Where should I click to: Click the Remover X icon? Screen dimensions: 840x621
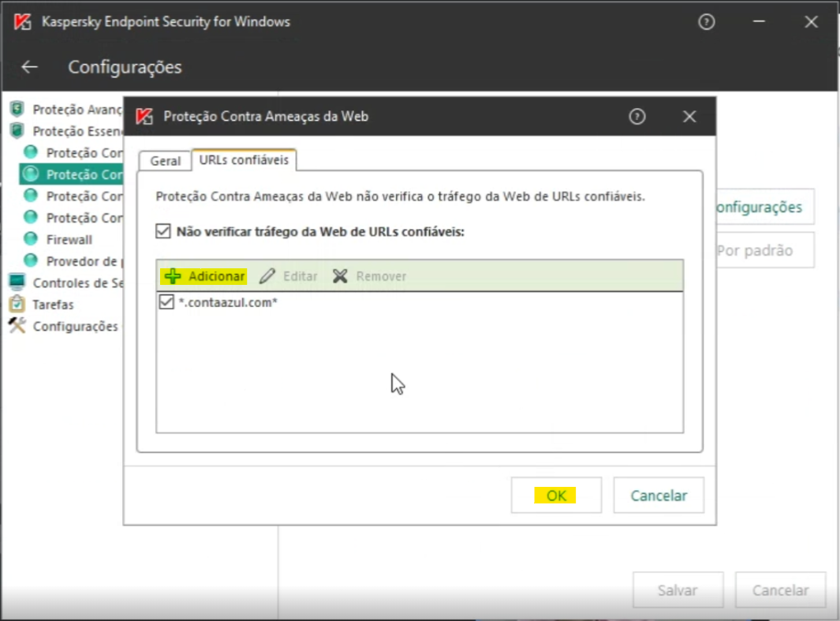pyautogui.click(x=340, y=276)
